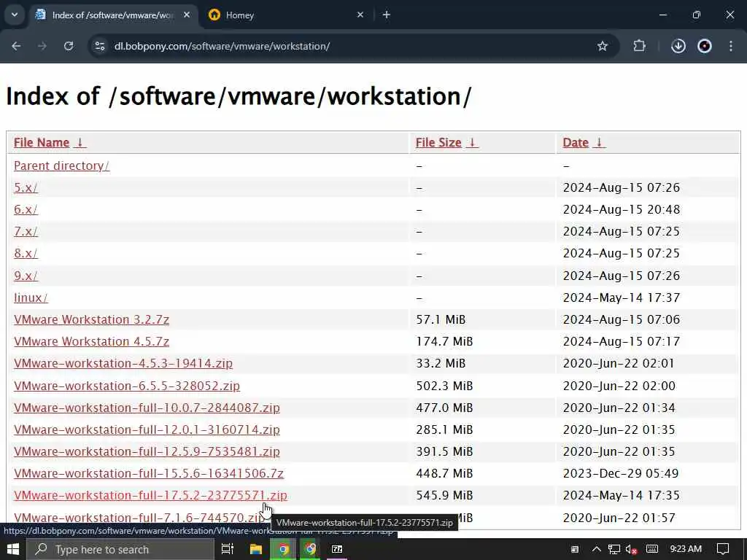Open the 9.x/ folder
The image size is (747, 560).
pos(26,276)
